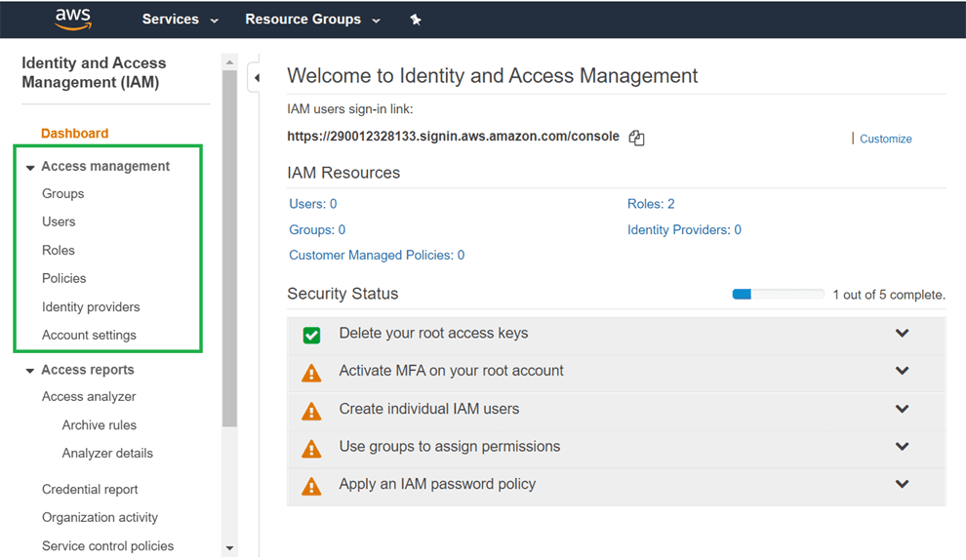Click the warning icon beside Create individual IAM users

311,411
